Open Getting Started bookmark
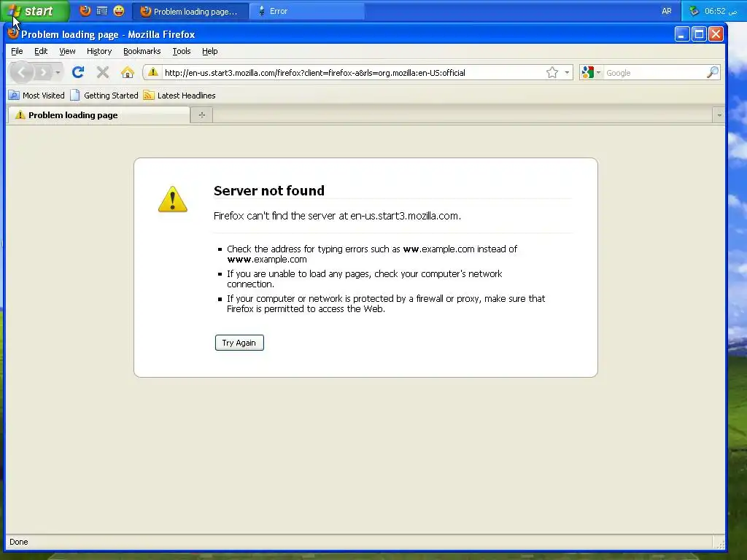Screen dimensions: 747x560 pos(104,96)
